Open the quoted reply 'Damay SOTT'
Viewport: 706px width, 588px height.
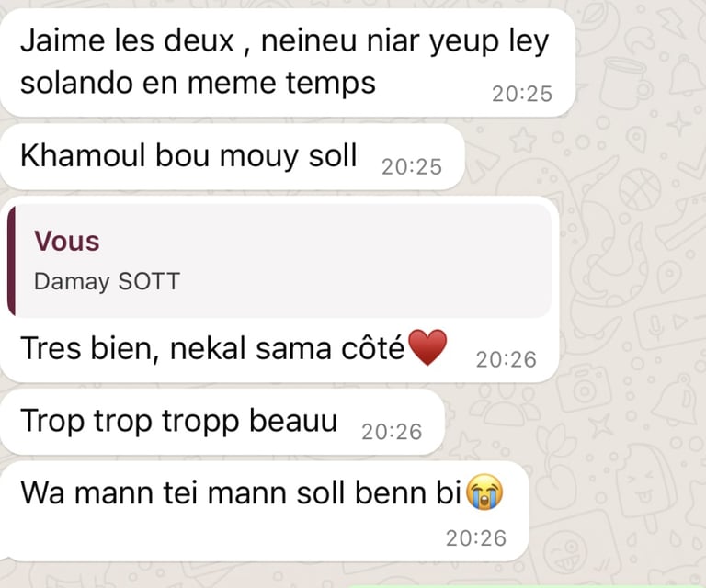[x=279, y=261]
